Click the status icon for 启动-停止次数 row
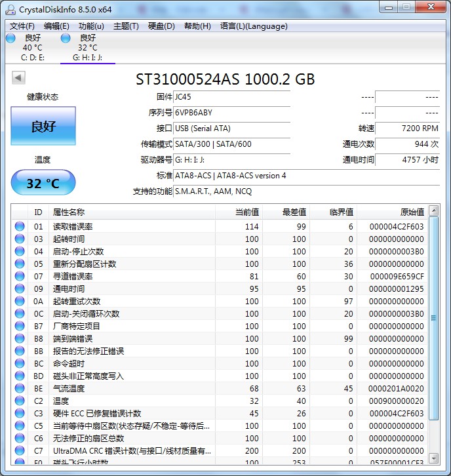 point(20,251)
